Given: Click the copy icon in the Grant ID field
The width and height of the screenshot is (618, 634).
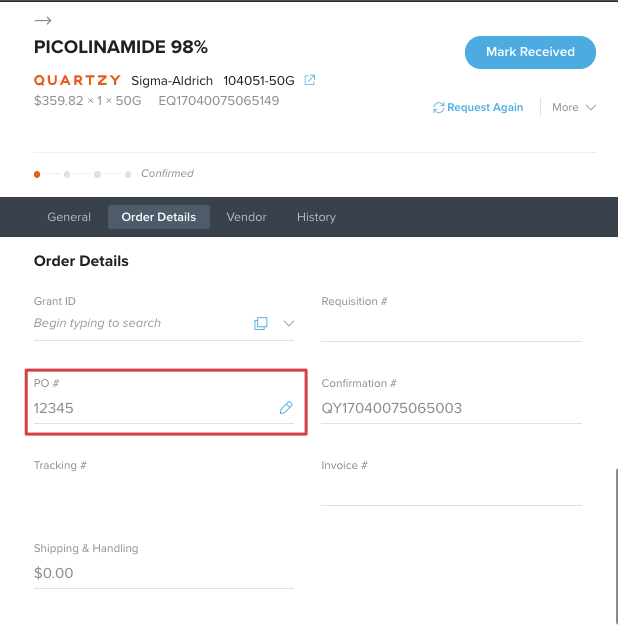Looking at the screenshot, I should (260, 323).
